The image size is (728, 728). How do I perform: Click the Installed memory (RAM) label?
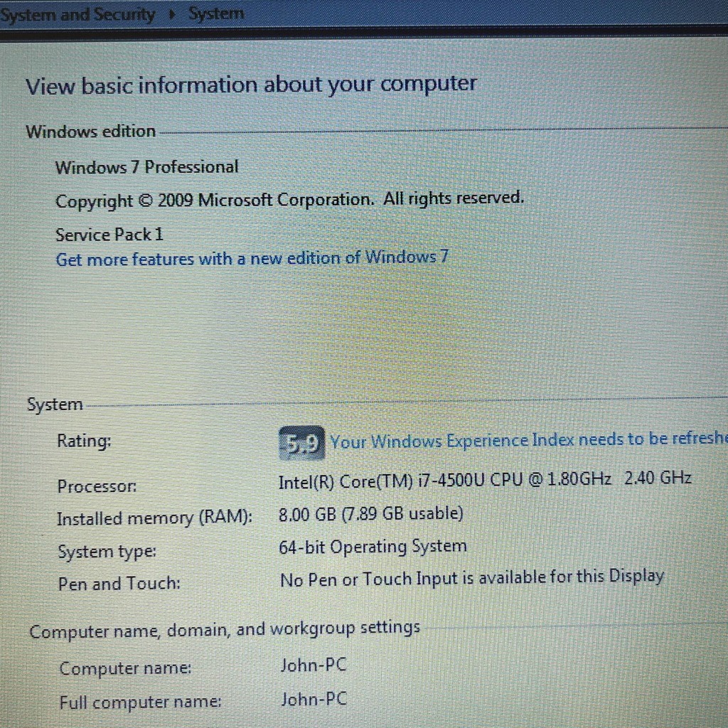click(x=154, y=518)
